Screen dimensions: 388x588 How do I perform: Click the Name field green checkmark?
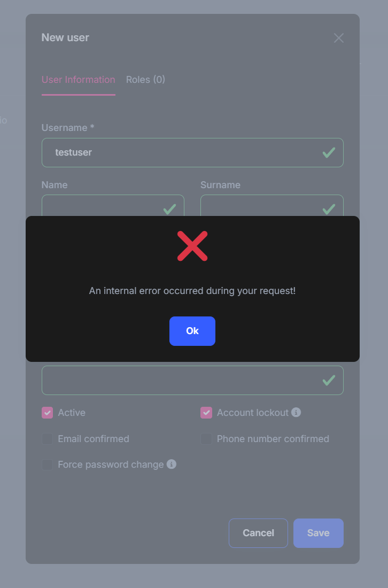point(169,209)
